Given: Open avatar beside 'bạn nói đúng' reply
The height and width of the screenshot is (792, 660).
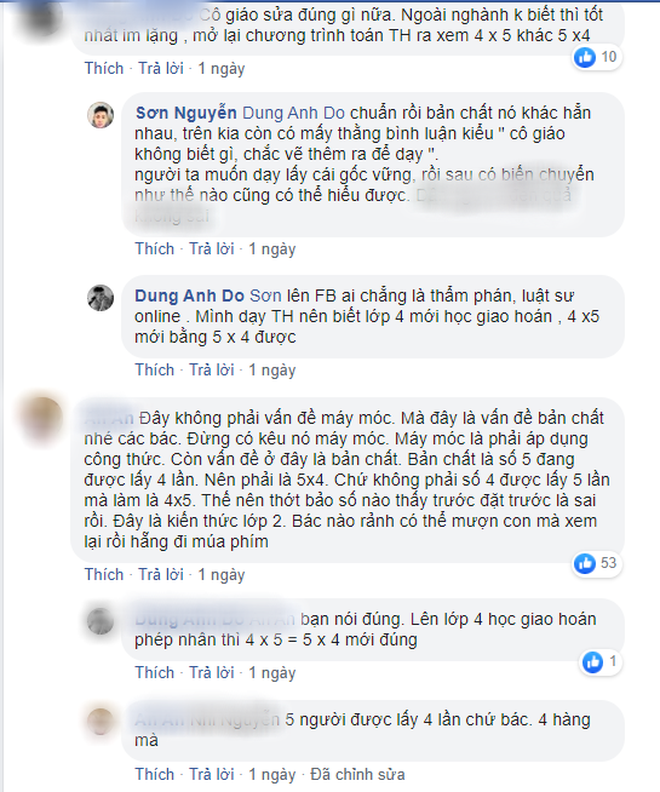Looking at the screenshot, I should 100,621.
